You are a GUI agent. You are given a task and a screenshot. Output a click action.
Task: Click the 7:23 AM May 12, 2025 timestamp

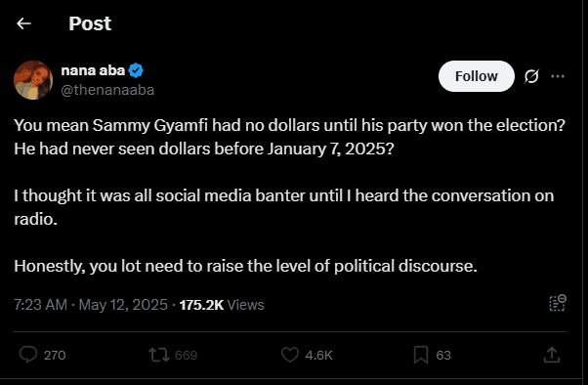pyautogui.click(x=91, y=305)
